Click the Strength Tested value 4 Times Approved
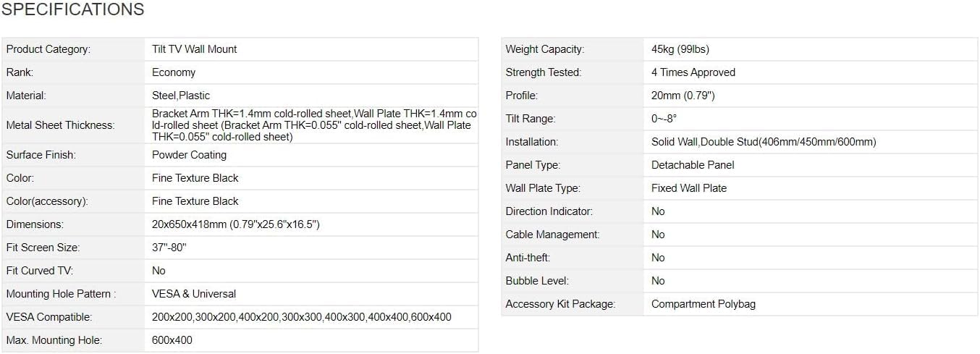This screenshot has width=980, height=354. [693, 72]
